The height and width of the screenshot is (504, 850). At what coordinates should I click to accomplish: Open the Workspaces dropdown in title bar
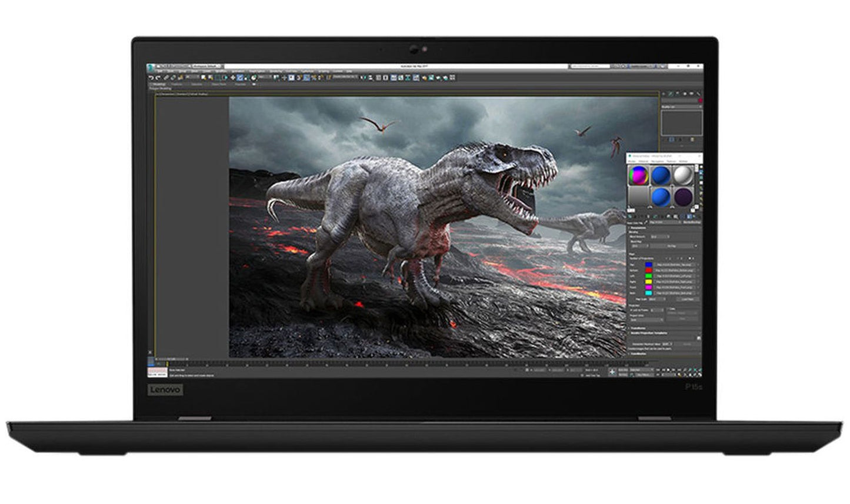(207, 66)
